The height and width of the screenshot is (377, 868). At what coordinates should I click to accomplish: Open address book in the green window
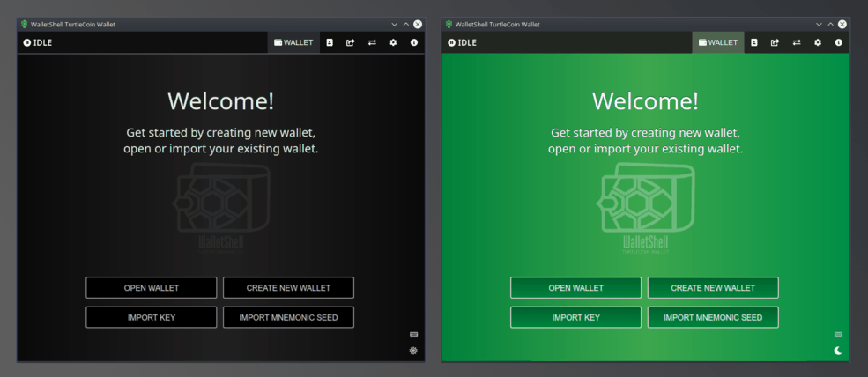[754, 42]
